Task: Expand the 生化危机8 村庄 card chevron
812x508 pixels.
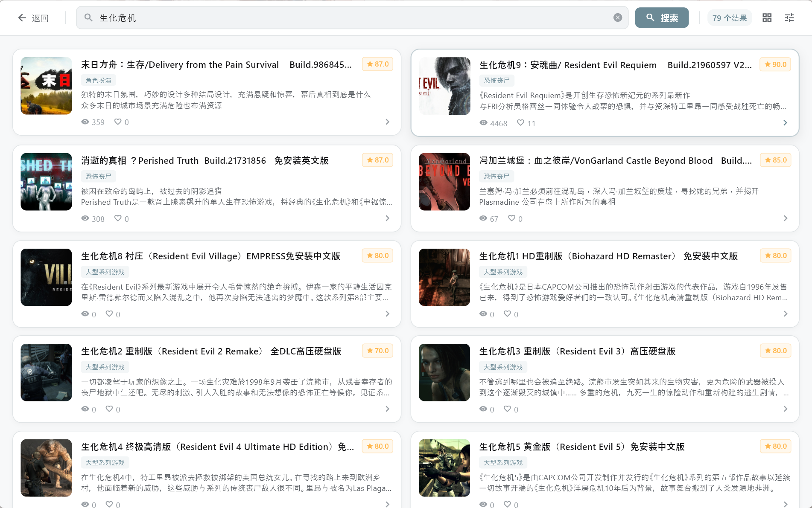Action: 387,314
